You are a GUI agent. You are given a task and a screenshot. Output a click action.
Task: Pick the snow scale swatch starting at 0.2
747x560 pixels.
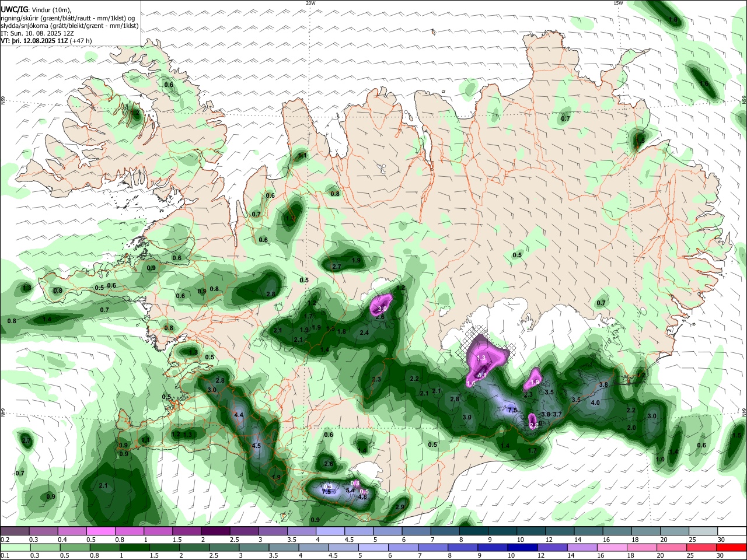[15, 531]
